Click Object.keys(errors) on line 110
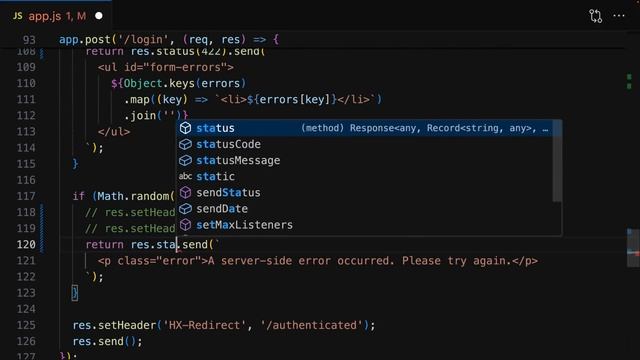Viewport: 640px width, 360px height. point(185,83)
